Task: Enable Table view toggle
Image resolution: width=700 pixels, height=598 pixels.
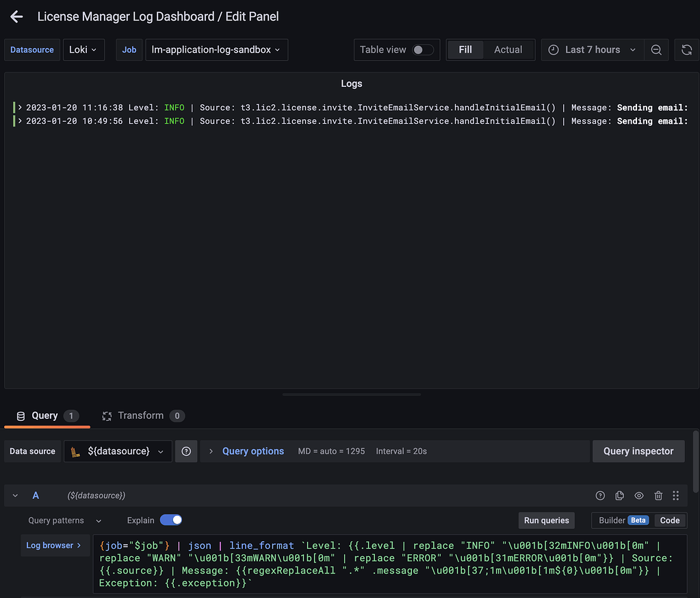Action: point(423,49)
